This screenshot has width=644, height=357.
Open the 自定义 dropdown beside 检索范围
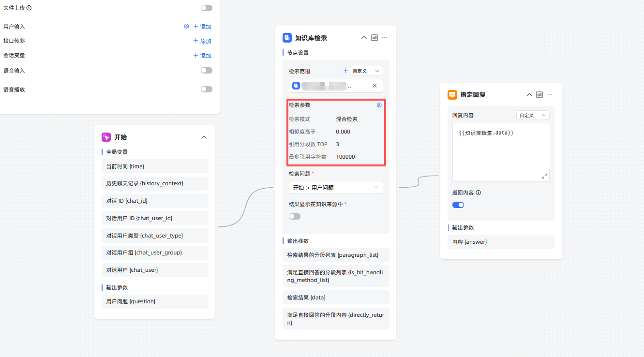pyautogui.click(x=366, y=70)
